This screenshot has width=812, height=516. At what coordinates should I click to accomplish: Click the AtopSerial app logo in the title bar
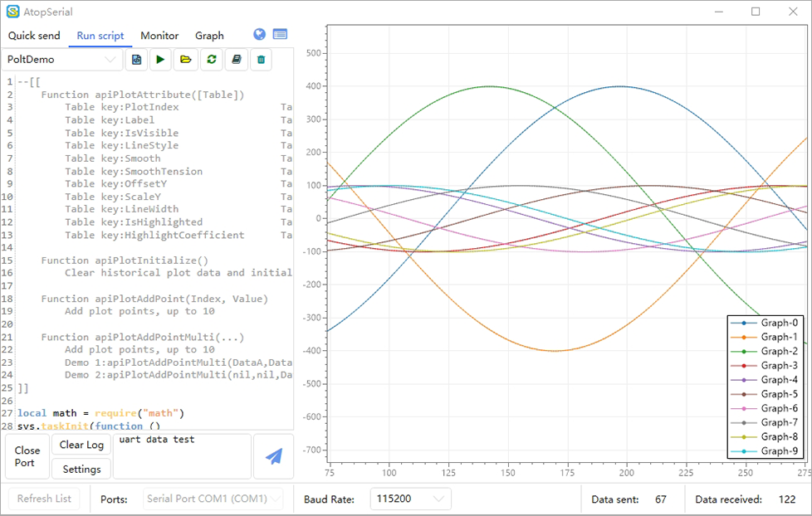pos(12,12)
